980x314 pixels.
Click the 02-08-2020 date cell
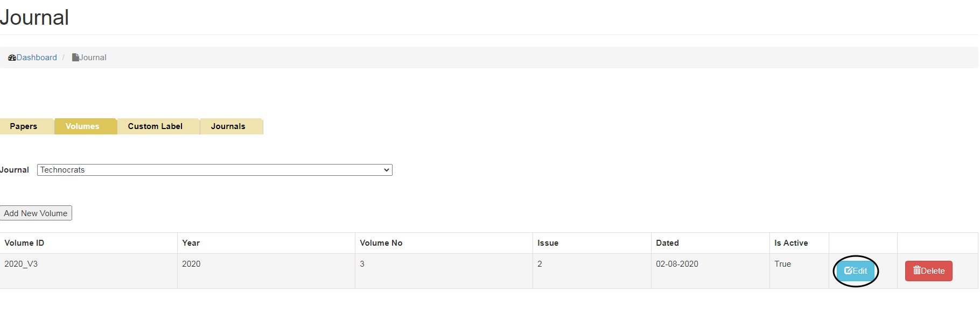(677, 264)
